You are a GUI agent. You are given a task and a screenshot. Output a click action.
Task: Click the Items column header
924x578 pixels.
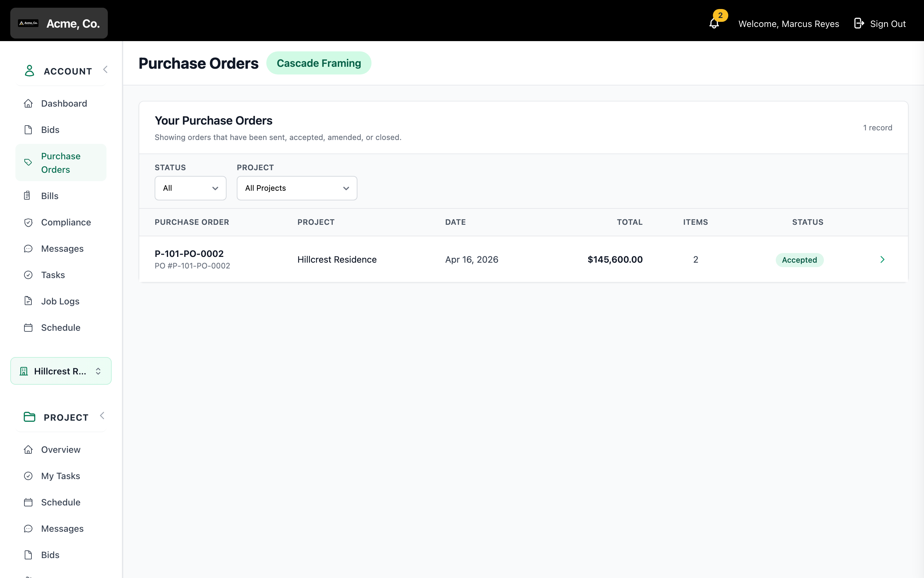point(695,222)
